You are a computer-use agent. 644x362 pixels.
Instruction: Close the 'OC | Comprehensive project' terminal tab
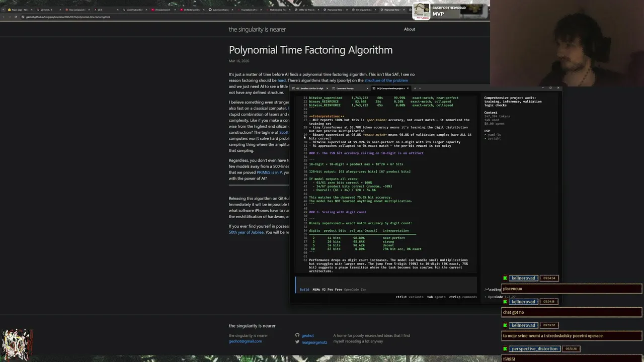click(408, 88)
